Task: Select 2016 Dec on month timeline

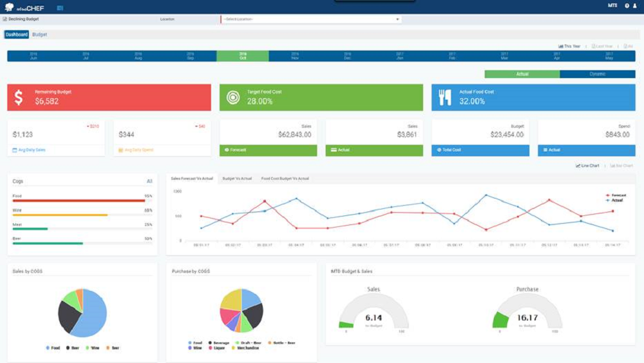Action: tap(348, 56)
